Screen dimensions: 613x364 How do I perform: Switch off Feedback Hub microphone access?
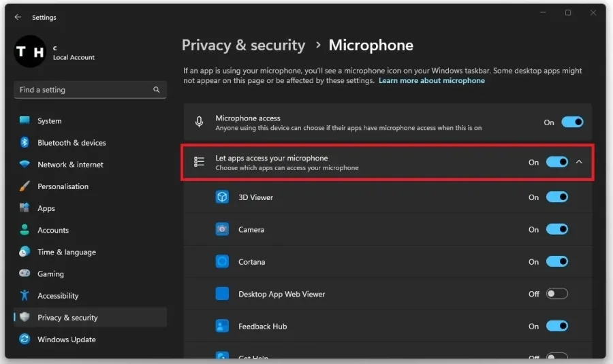point(557,326)
